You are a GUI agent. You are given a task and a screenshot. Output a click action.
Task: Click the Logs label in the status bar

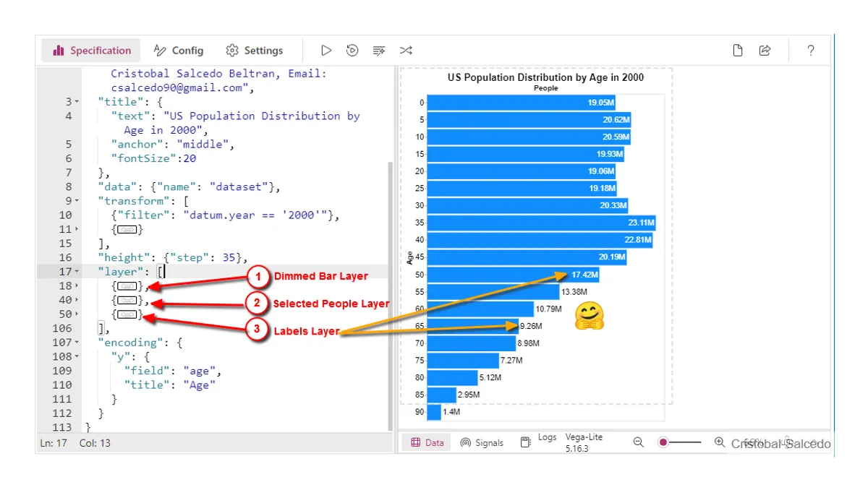(x=548, y=437)
